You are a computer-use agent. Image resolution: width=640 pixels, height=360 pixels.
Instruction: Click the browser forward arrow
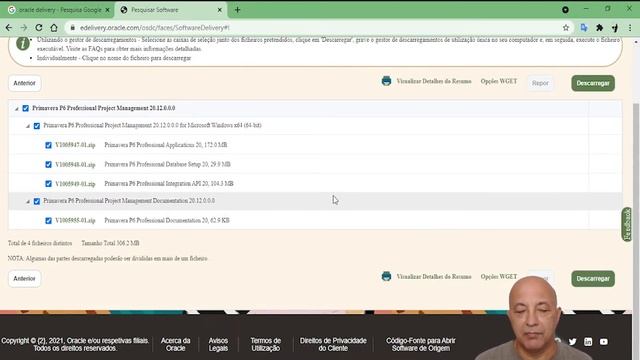click(x=24, y=28)
